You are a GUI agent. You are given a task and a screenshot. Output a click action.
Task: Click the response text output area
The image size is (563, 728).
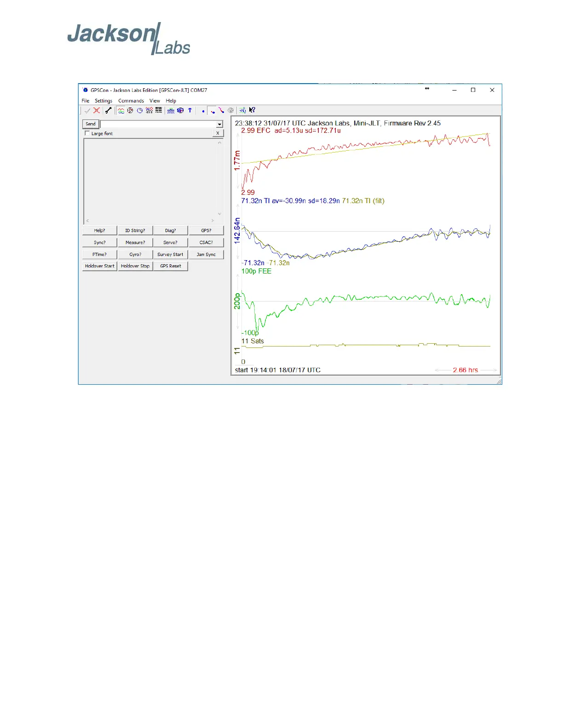point(150,178)
